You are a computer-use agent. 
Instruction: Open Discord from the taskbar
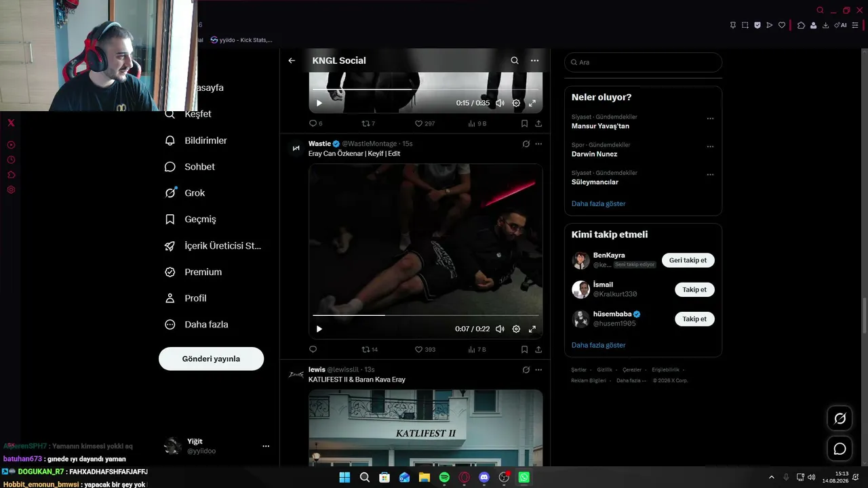[484, 477]
